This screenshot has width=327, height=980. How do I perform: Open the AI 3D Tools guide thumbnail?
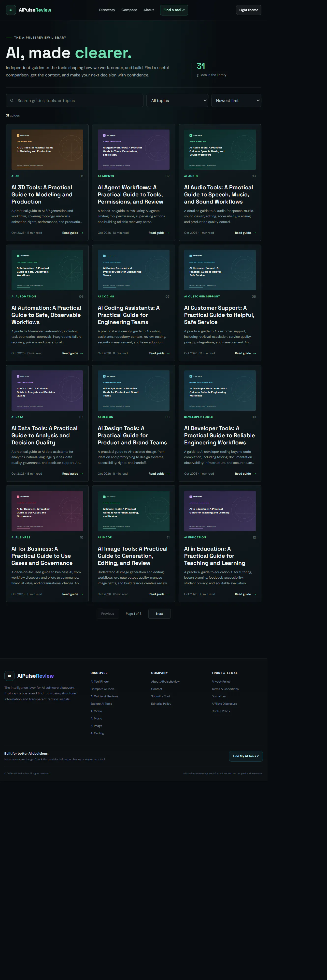[x=47, y=149]
